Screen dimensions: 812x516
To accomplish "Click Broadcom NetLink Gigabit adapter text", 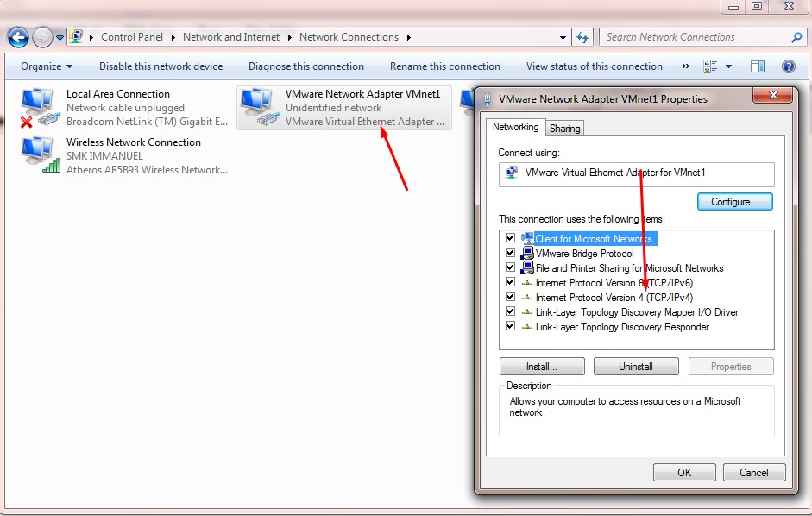I will tap(147, 121).
